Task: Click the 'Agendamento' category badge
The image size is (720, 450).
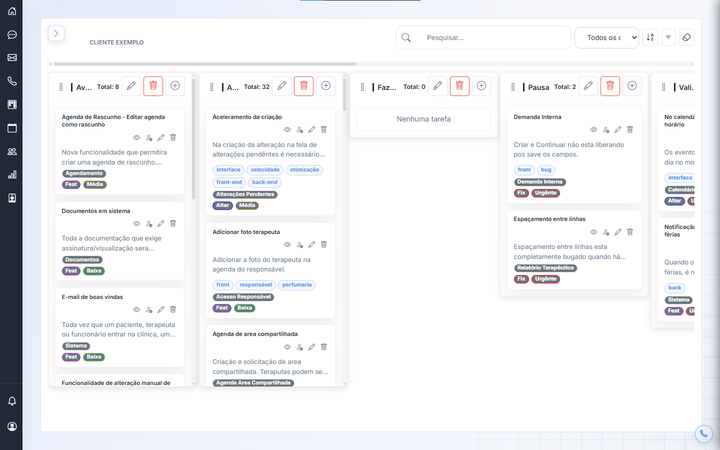Action: coord(84,174)
